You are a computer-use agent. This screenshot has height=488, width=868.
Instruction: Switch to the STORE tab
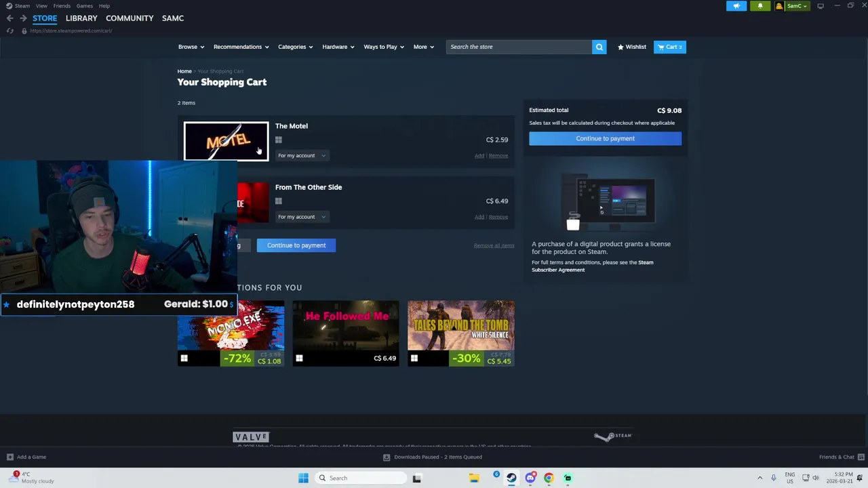coord(45,18)
